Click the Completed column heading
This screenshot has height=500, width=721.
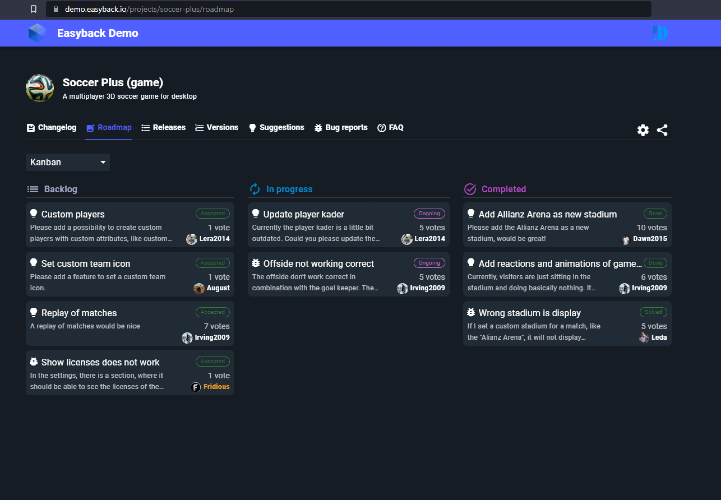(504, 189)
